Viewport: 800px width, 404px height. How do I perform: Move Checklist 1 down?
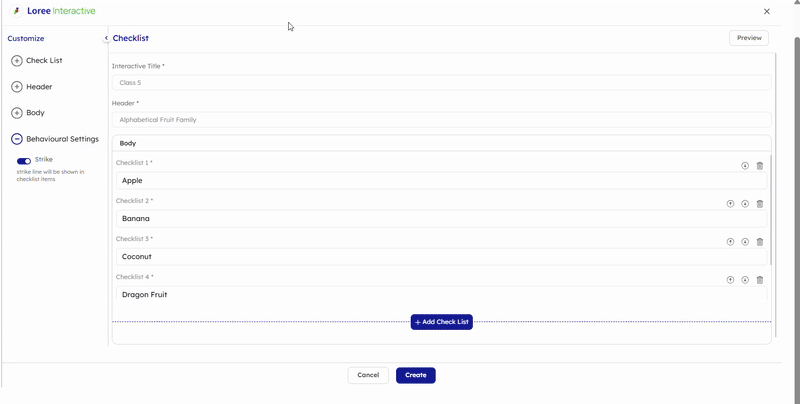point(745,166)
